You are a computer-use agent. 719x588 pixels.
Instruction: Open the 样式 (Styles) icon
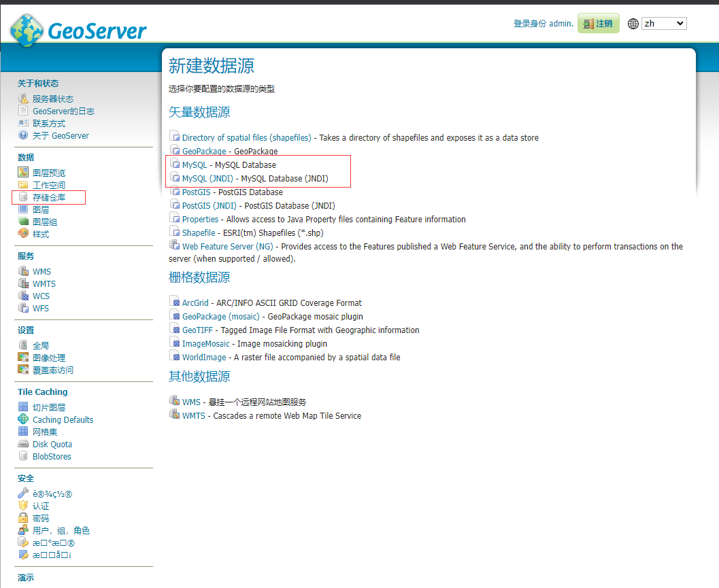pyautogui.click(x=22, y=234)
